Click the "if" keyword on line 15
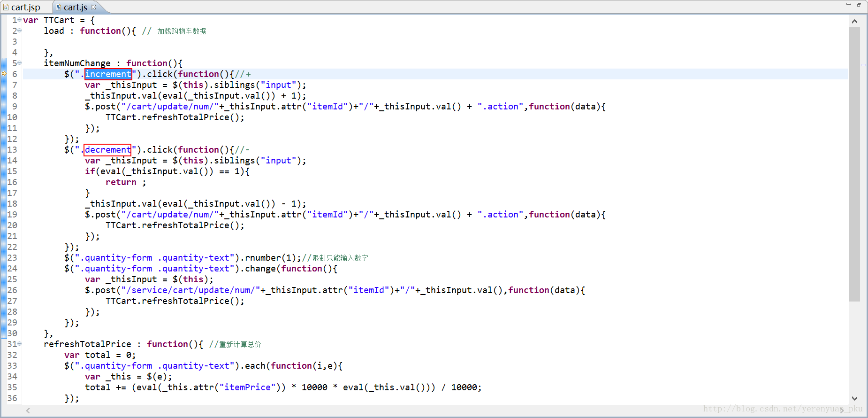Viewport: 868px width, 418px height. (x=90, y=171)
